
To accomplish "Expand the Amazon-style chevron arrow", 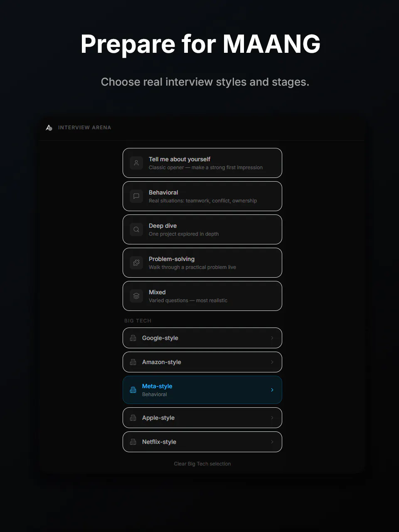I will (x=272, y=362).
